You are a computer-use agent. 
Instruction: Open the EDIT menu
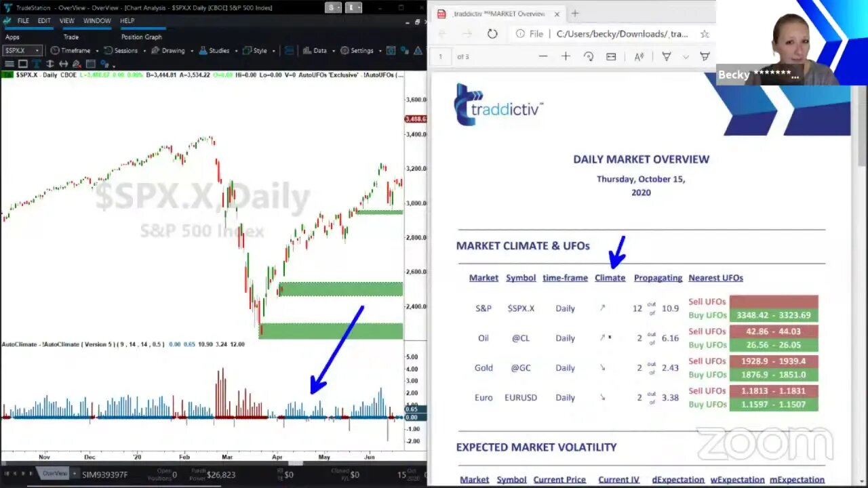click(44, 21)
